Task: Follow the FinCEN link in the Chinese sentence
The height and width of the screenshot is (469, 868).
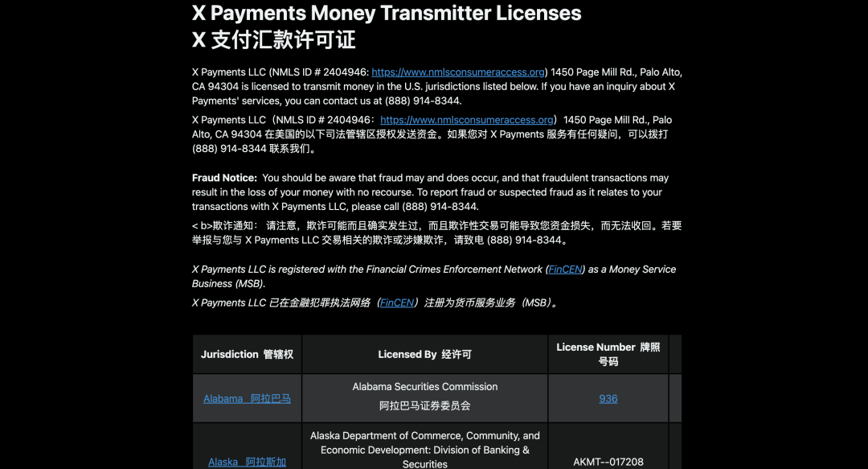Action: point(397,303)
